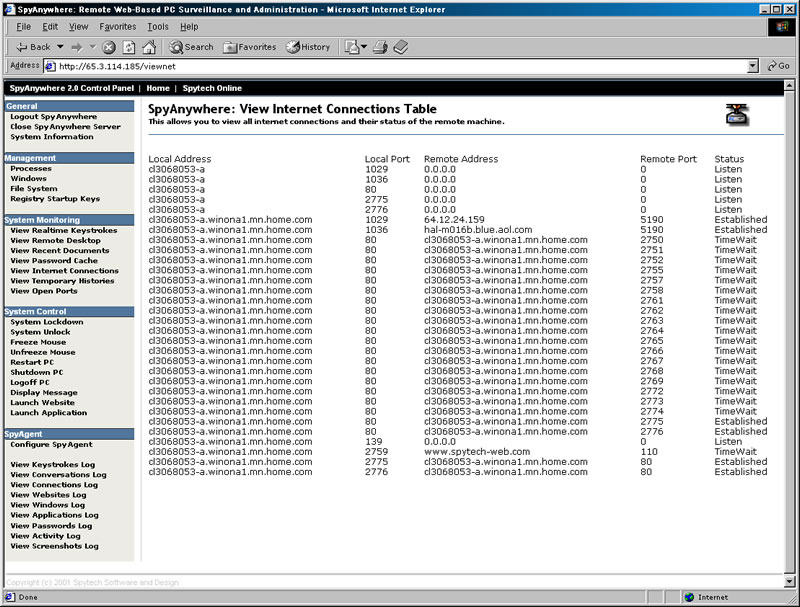The height and width of the screenshot is (607, 800).
Task: Open the Search toolbar button
Action: (192, 47)
